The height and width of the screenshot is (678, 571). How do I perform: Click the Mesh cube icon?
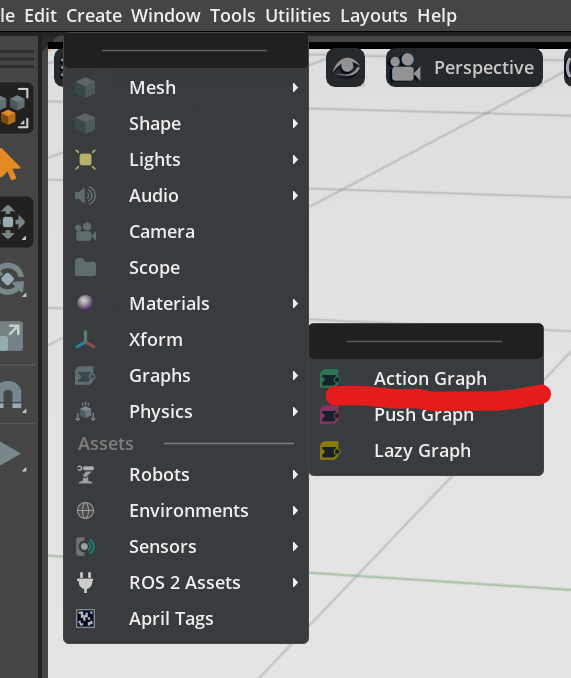tap(85, 88)
